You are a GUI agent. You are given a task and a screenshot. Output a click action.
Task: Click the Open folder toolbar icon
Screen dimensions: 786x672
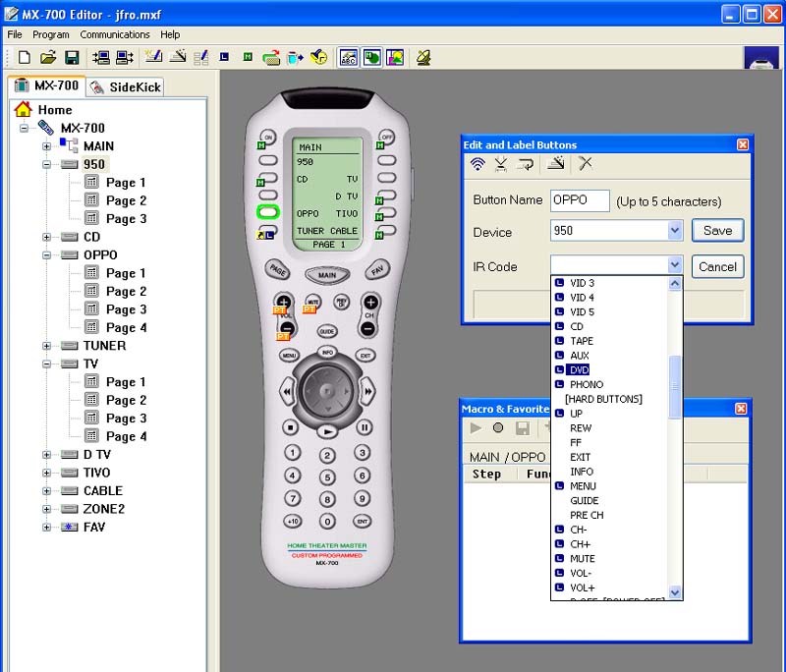coord(47,58)
